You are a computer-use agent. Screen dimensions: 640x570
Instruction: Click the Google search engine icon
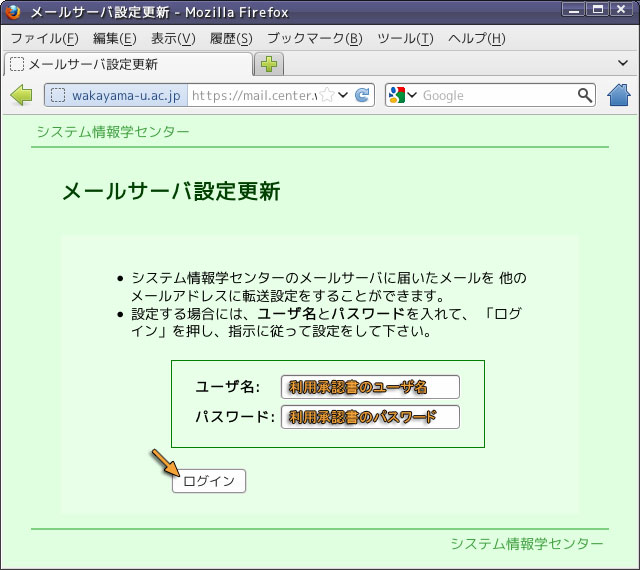(x=396, y=95)
